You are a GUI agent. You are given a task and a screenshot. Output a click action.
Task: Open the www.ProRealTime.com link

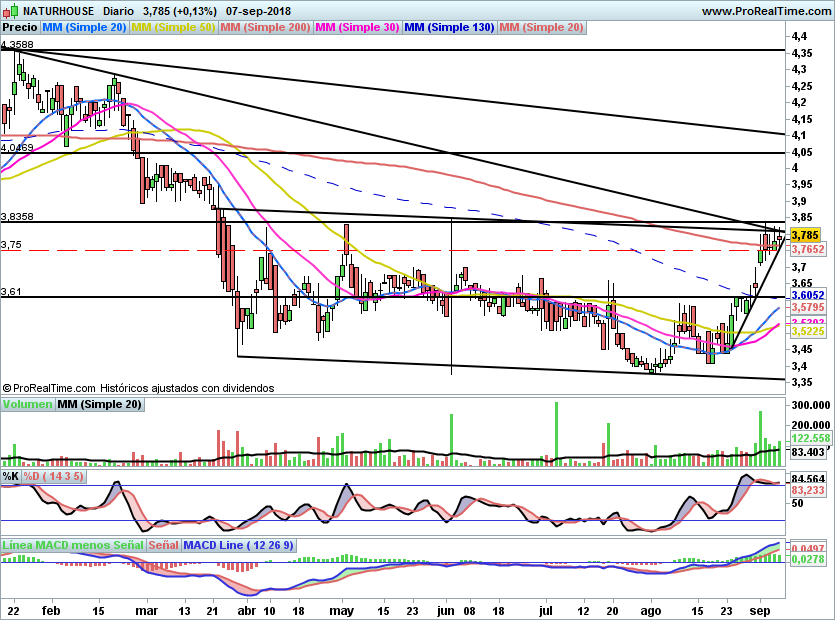765,11
